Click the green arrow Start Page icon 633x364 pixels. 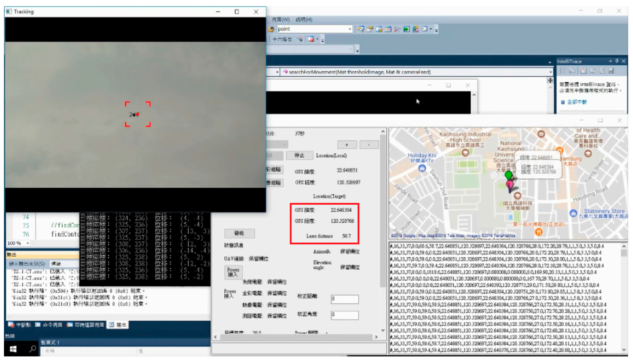coord(406,29)
